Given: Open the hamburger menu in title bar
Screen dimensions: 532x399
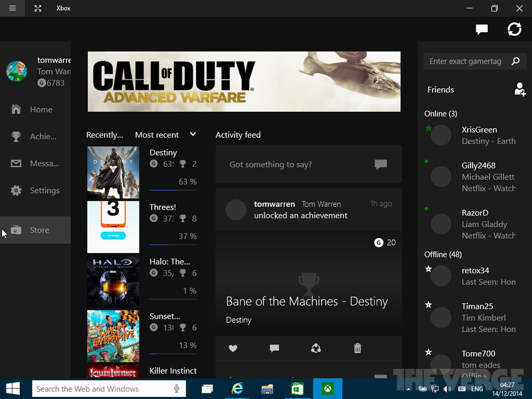Looking at the screenshot, I should point(13,8).
